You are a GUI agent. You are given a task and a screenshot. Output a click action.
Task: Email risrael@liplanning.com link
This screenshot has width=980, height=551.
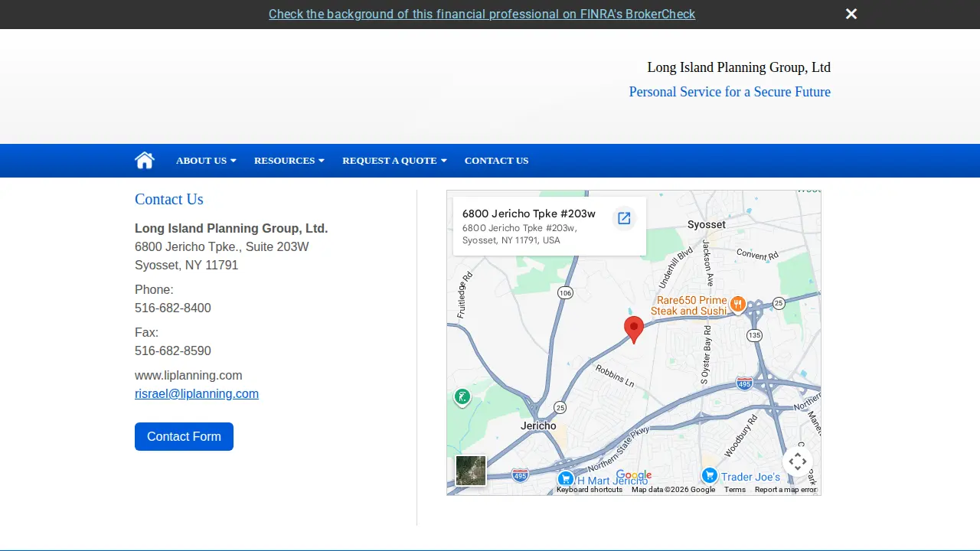coord(197,393)
